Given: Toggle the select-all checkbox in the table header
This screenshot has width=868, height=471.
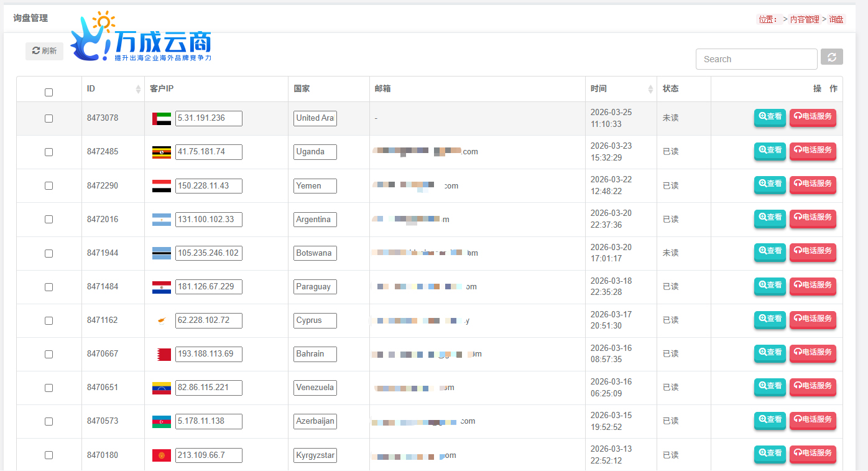Looking at the screenshot, I should tap(49, 92).
